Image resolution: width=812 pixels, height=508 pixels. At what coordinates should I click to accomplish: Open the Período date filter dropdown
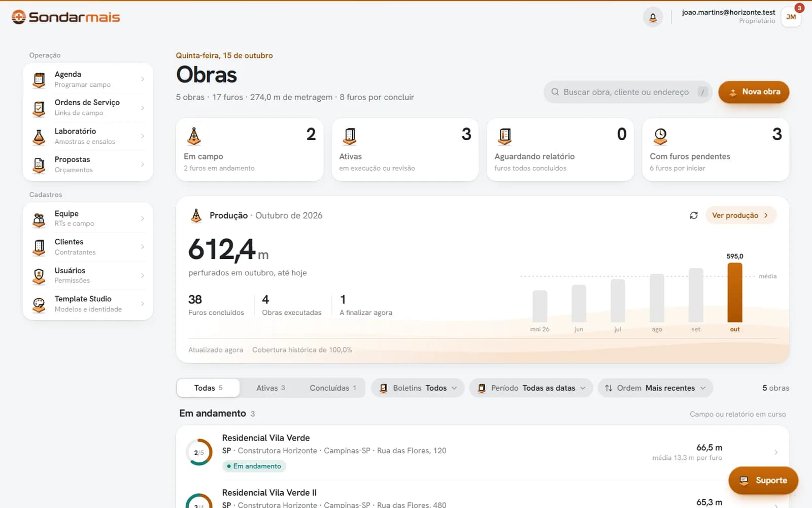point(531,388)
